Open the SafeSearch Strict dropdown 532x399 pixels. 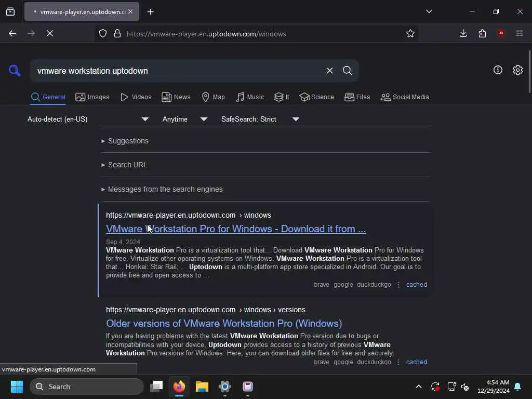tap(260, 119)
